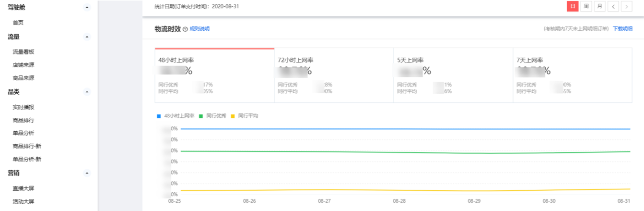Select the 72小时上网率 card
The height and width of the screenshot is (211, 644).
[334, 75]
